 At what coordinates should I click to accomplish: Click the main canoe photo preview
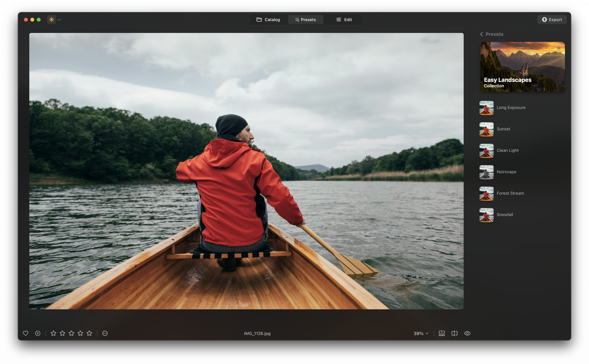tap(246, 171)
